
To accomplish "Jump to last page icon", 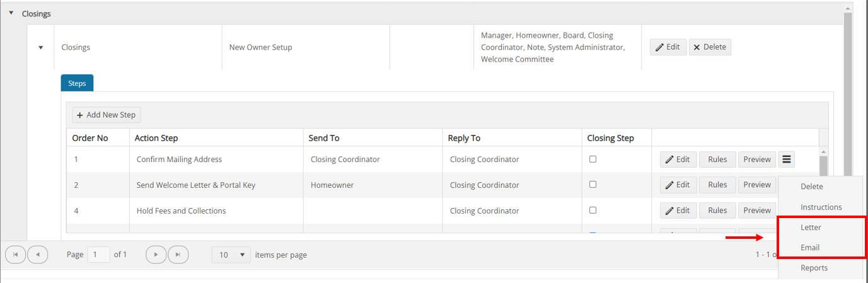I will [x=178, y=255].
